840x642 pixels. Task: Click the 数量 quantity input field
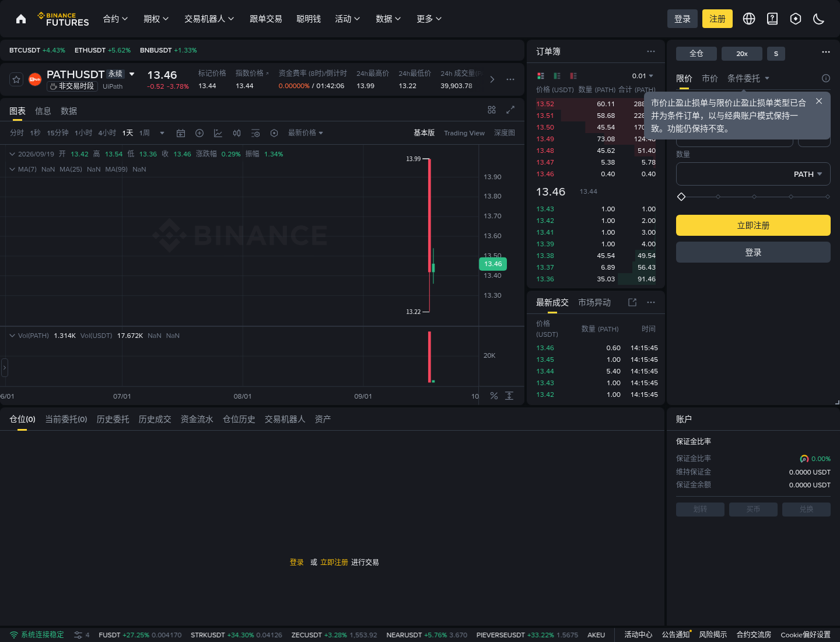pyautogui.click(x=753, y=174)
